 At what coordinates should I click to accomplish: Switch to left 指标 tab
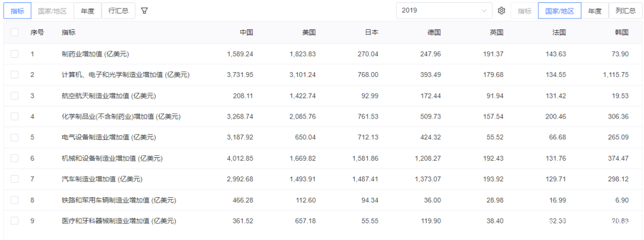click(18, 11)
